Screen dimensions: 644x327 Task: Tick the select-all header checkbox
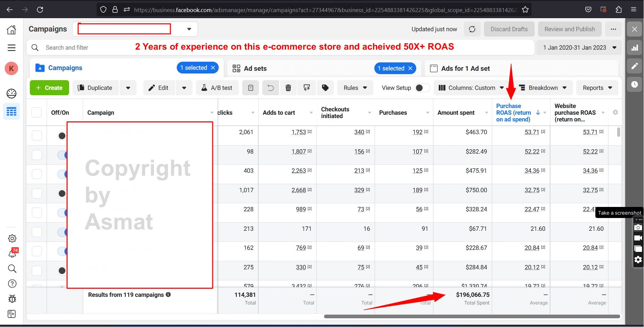[x=37, y=112]
